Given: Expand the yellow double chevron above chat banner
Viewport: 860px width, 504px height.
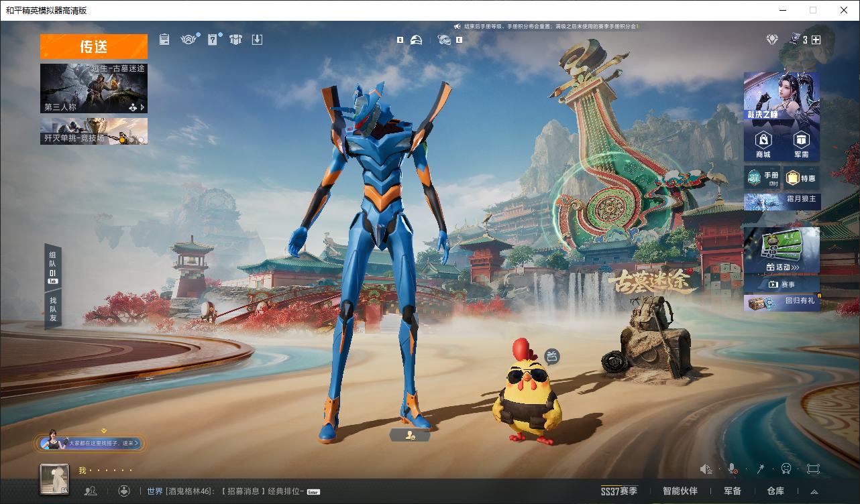Looking at the screenshot, I should [x=104, y=431].
